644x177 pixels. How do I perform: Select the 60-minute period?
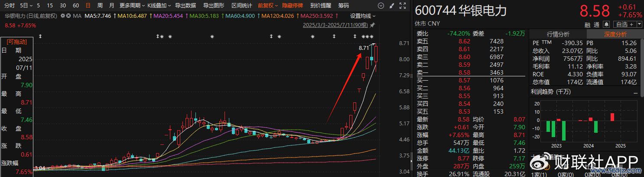[76, 6]
